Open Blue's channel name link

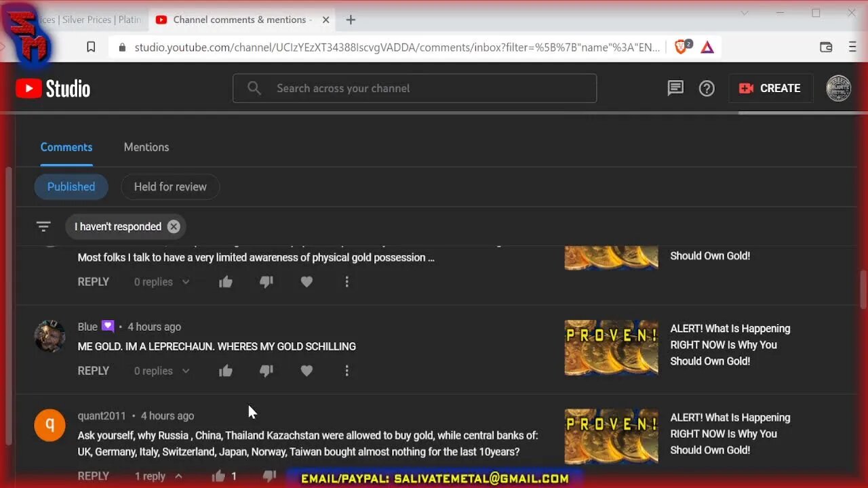point(87,327)
